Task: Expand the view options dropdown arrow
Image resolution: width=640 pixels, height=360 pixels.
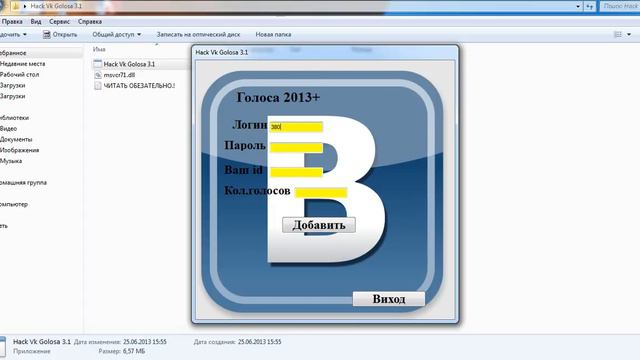Action: 629,35
